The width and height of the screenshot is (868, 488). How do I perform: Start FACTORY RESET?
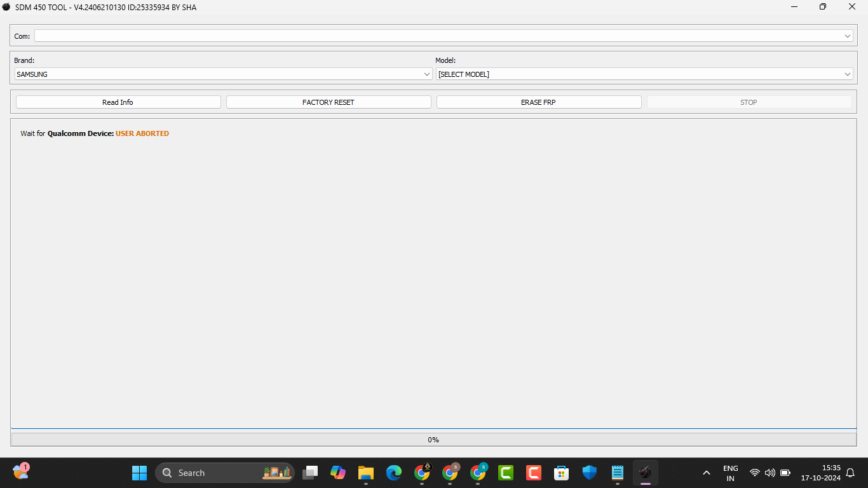(x=329, y=102)
